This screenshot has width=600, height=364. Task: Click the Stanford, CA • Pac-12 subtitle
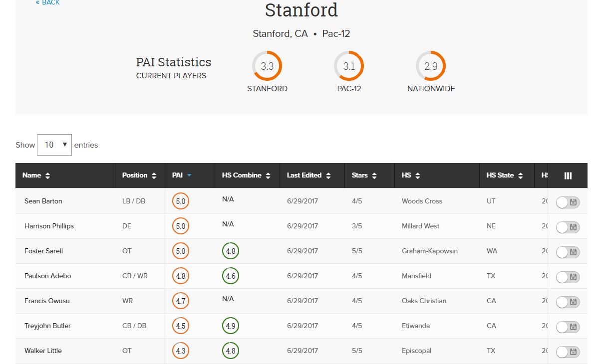(x=301, y=34)
